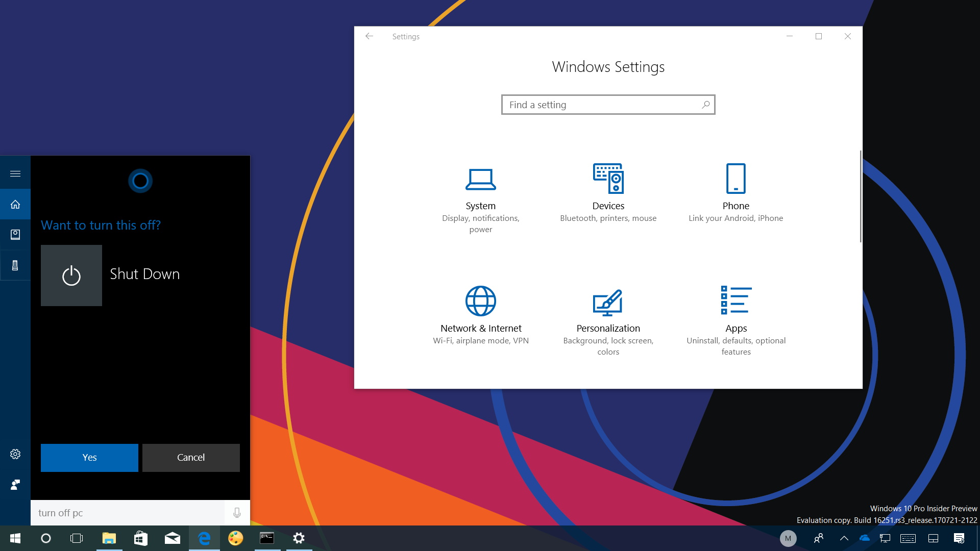
Task: Open the Windows Start menu
Action: tap(15, 538)
